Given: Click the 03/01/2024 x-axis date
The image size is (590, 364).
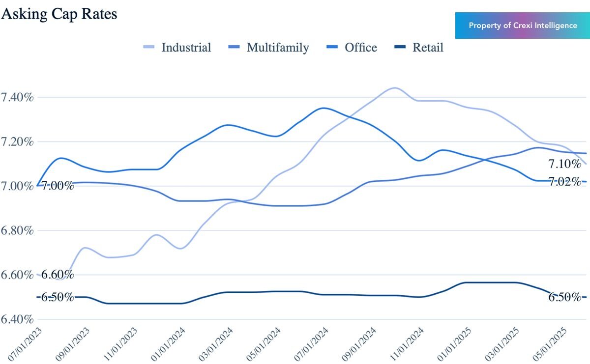Looking at the screenshot, I should coord(217,343).
